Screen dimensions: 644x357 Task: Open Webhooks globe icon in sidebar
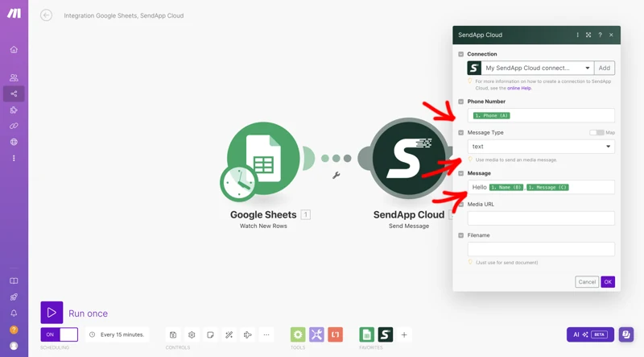coord(14,142)
